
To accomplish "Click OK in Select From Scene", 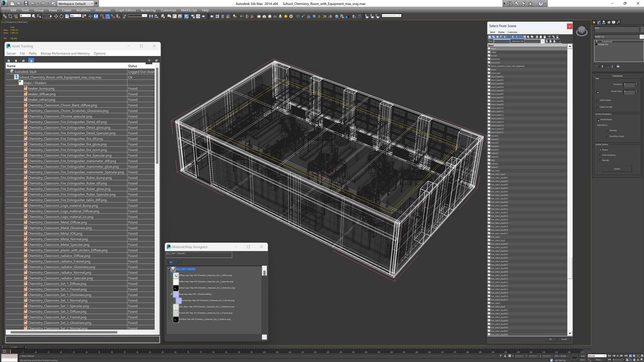I will (550, 339).
